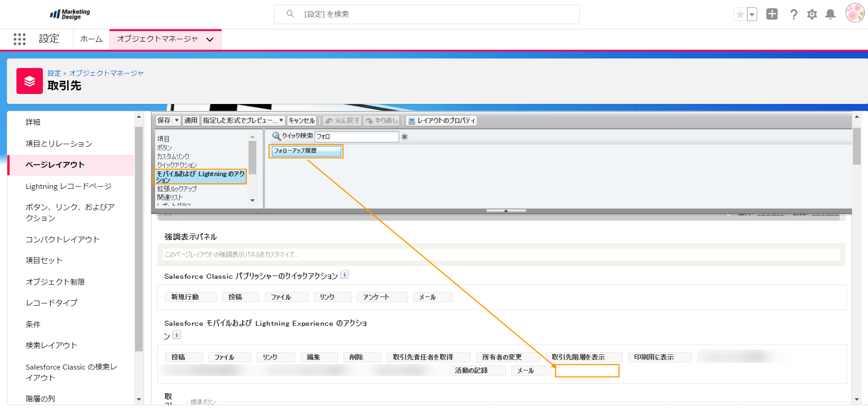Open the Save button dropdown arrow
This screenshot has width=868, height=412.
[177, 120]
